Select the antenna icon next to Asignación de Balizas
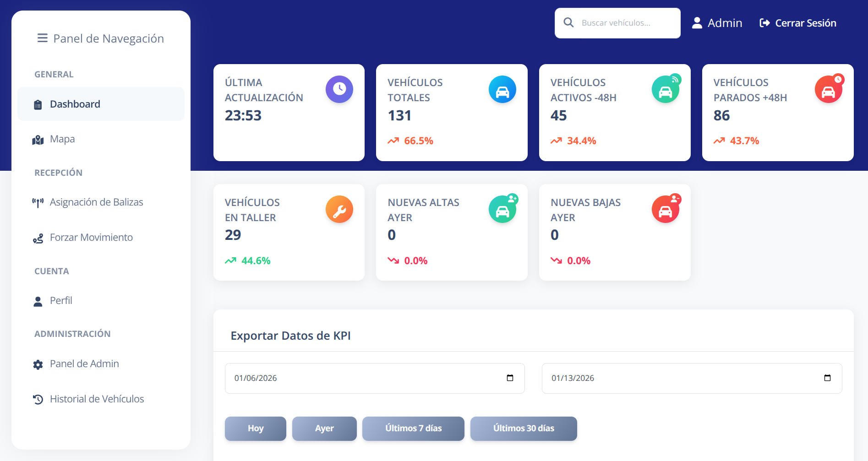Viewport: 868px width, 461px height. [x=38, y=202]
